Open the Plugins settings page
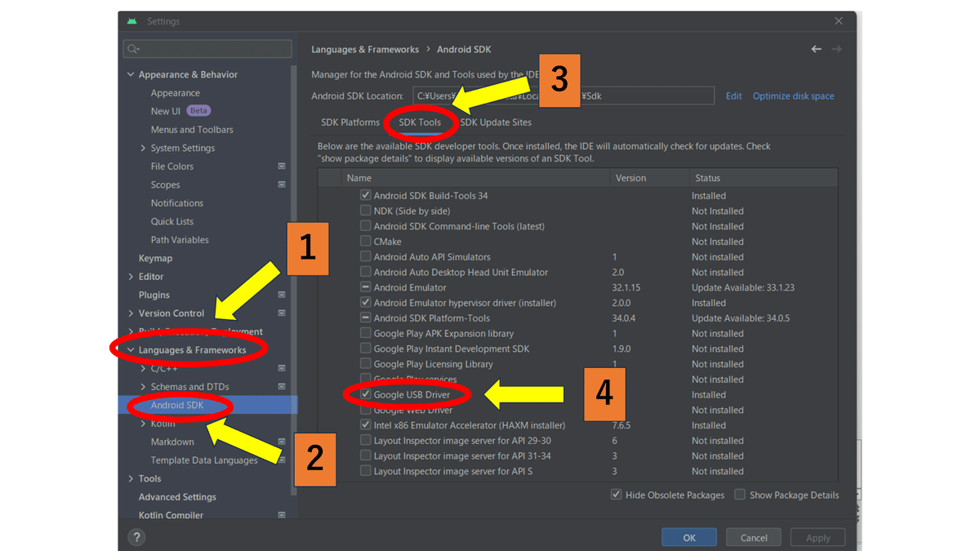This screenshot has height=551, width=980. 154,295
